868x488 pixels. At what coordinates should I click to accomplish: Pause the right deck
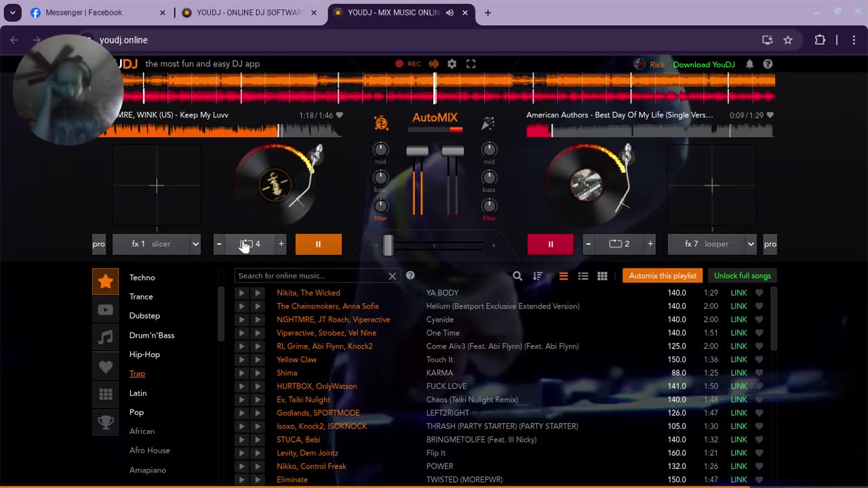(x=551, y=244)
